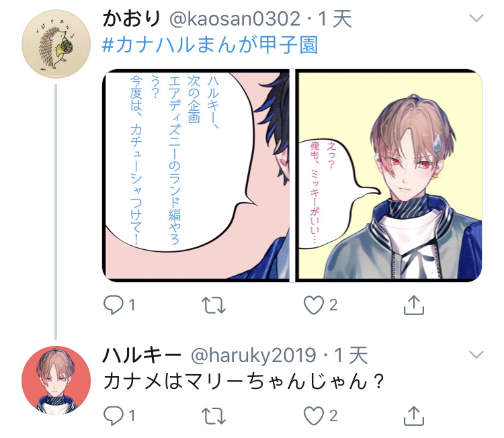The image size is (504, 438).
Task: Open the @kaosan0302 profile handle
Action: point(235,19)
